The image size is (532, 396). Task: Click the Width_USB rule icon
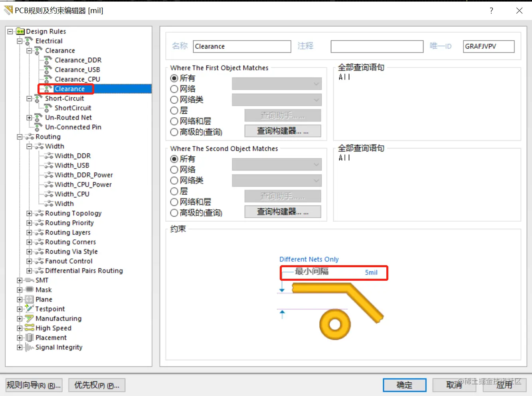(49, 165)
